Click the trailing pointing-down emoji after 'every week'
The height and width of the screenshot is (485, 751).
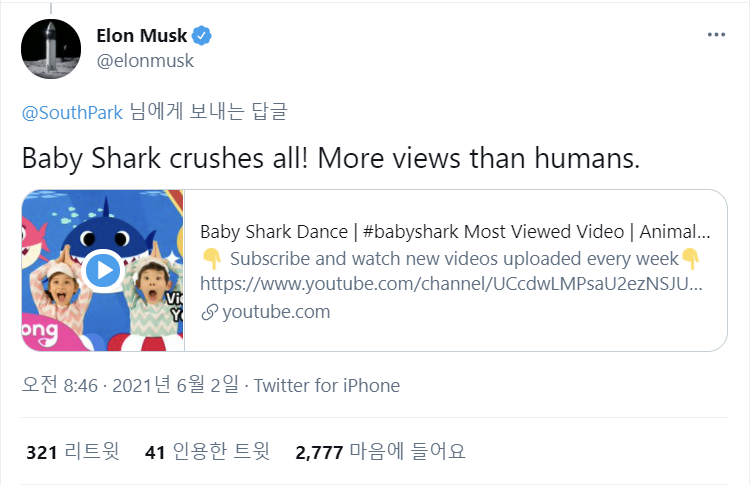point(690,259)
